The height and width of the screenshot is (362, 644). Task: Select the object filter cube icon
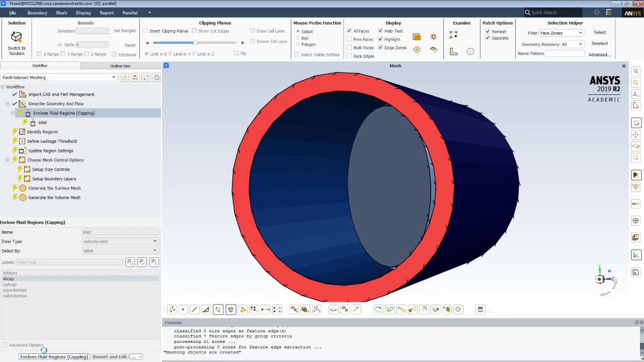[x=230, y=309]
